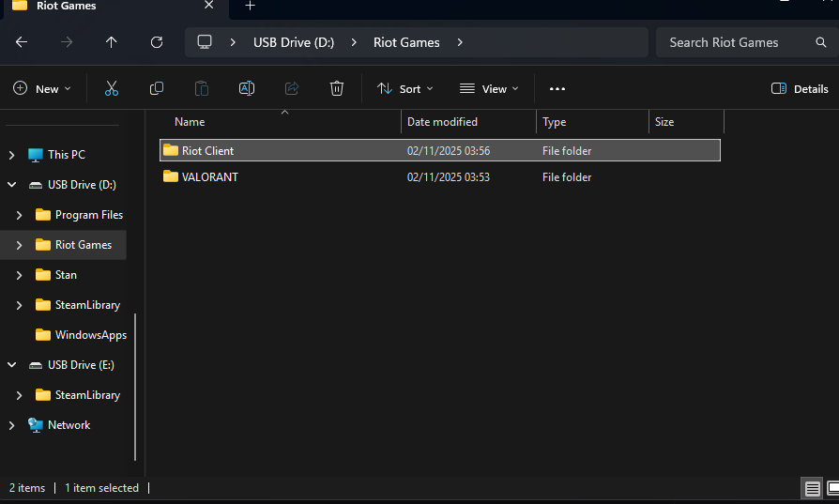
Task: Switch to details list view icon in status bar
Action: (812, 488)
